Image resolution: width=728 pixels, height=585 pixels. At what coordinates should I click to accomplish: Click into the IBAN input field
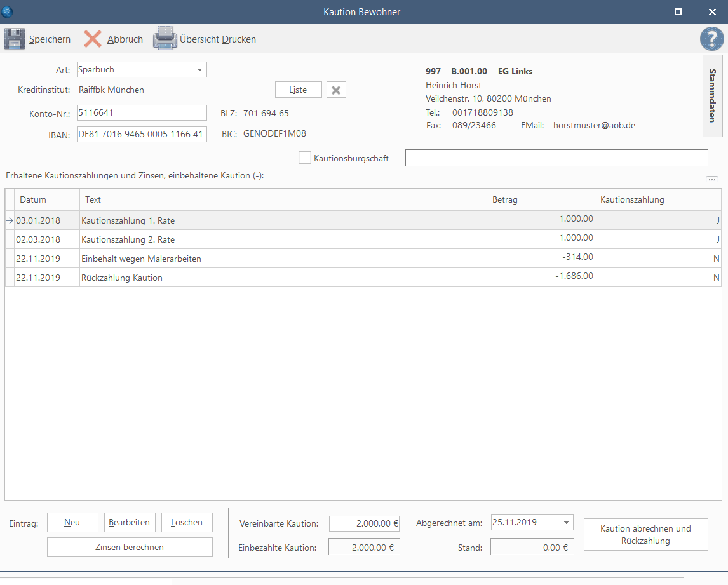click(x=142, y=134)
